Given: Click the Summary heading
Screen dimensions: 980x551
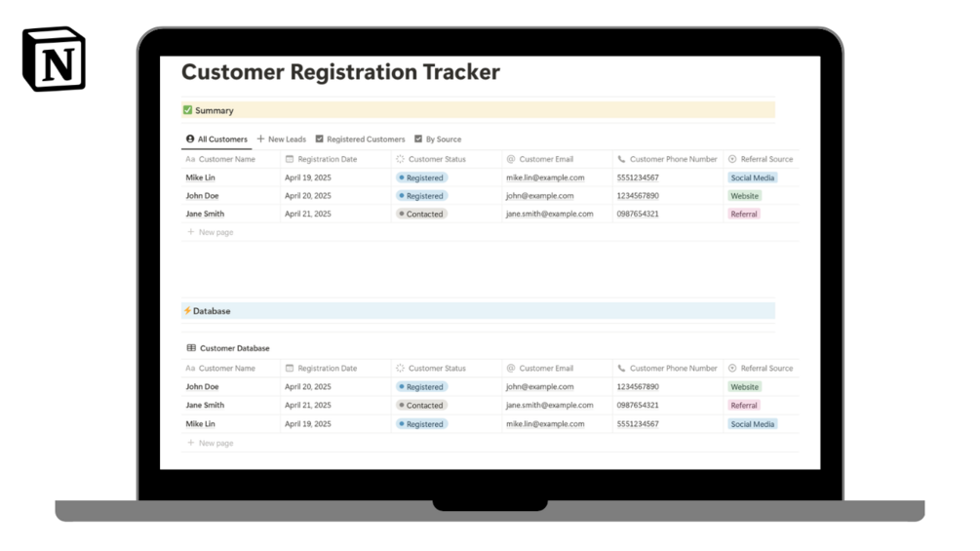Looking at the screenshot, I should [215, 110].
